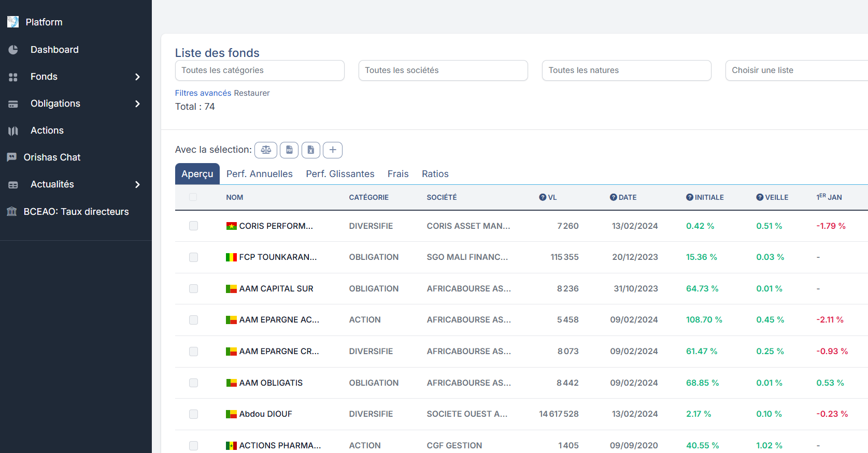Switch to the Perf. Annuelles tab
868x453 pixels.
pyautogui.click(x=260, y=174)
